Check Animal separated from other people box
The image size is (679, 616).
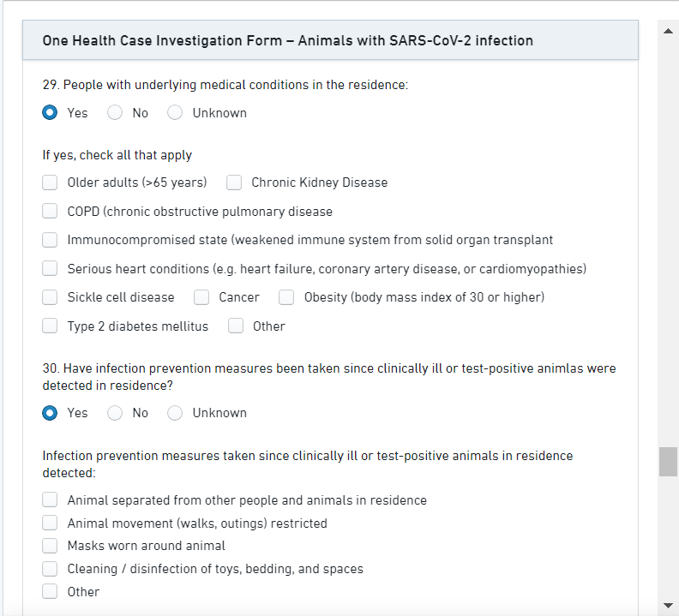tap(51, 500)
